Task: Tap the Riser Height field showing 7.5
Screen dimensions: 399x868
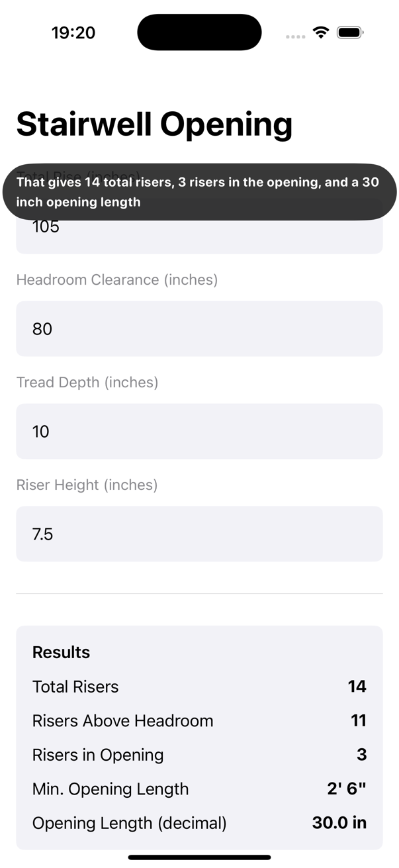Action: coord(199,534)
